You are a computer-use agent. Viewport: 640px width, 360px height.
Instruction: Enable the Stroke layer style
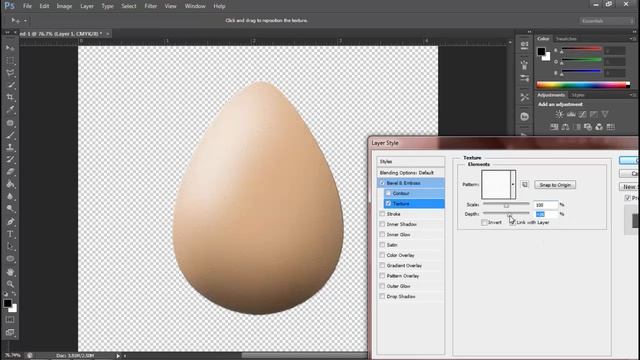(x=382, y=214)
